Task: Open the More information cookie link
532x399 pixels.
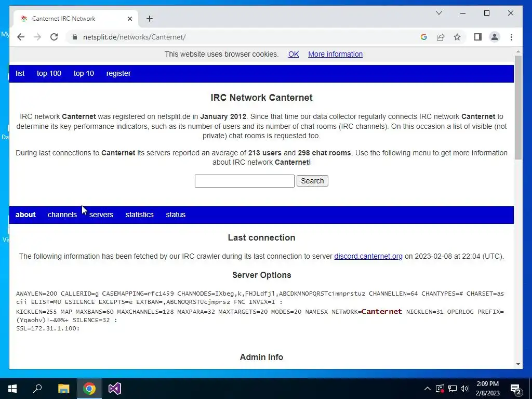Action: coord(335,54)
